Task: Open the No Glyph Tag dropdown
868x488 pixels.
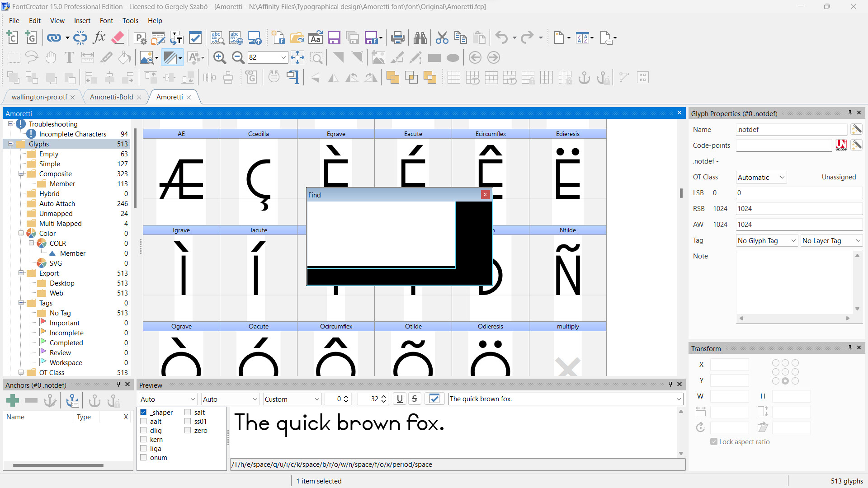Action: [767, 240]
